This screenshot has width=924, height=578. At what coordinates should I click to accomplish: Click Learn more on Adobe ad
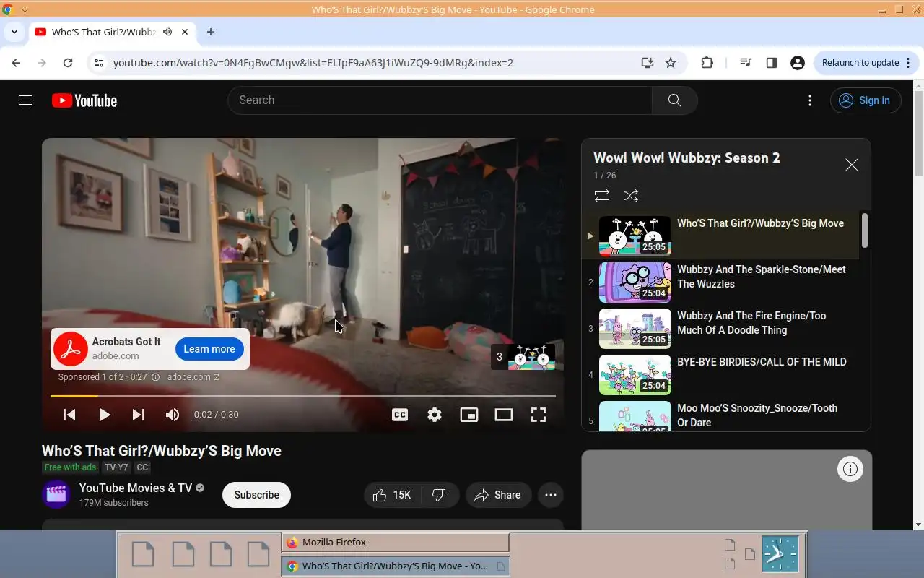pyautogui.click(x=209, y=349)
